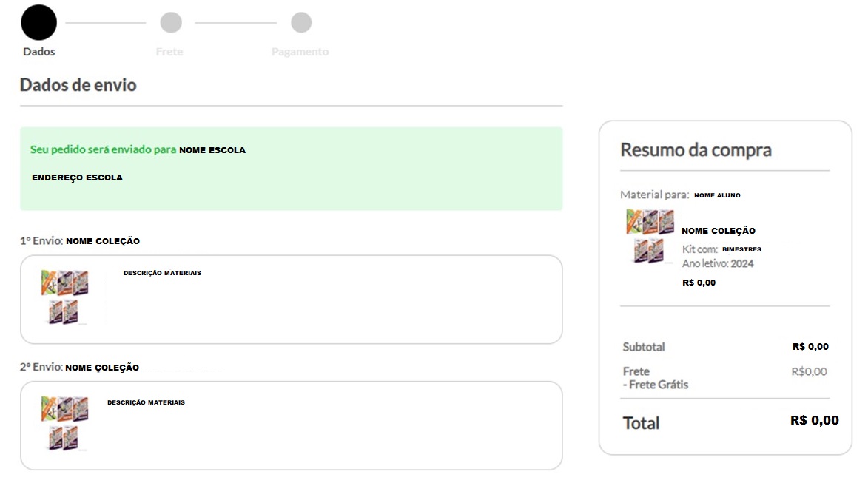868x483 pixels.
Task: Go to the Pagamento step label
Action: 300,52
